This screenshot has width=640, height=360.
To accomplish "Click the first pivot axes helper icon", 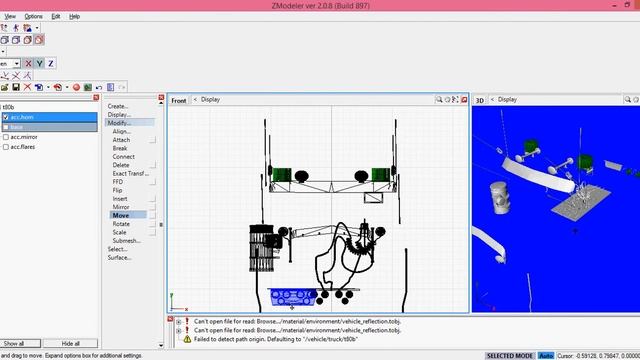I will (4, 76).
